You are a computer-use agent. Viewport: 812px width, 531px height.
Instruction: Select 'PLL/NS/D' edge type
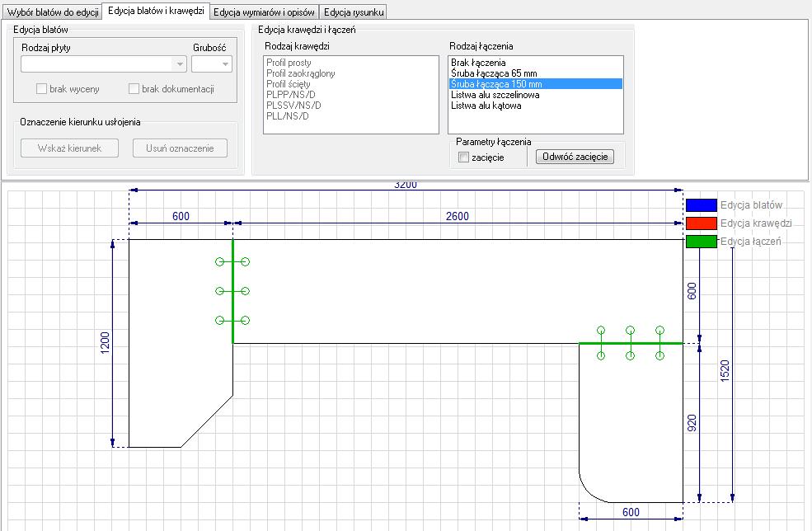[x=350, y=116]
